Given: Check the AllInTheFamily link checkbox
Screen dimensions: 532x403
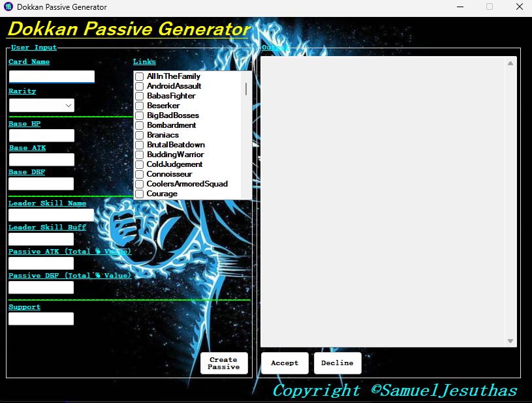Looking at the screenshot, I should (139, 76).
